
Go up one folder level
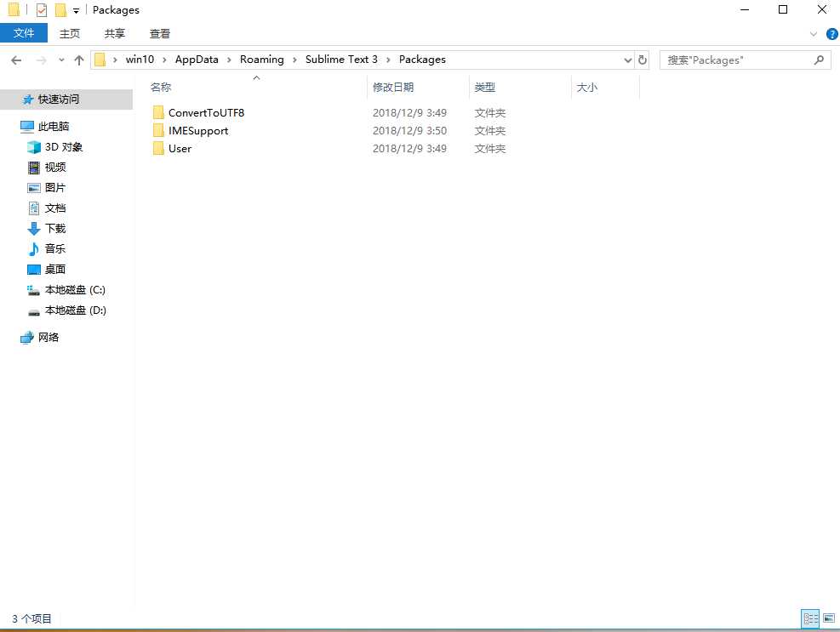click(79, 60)
